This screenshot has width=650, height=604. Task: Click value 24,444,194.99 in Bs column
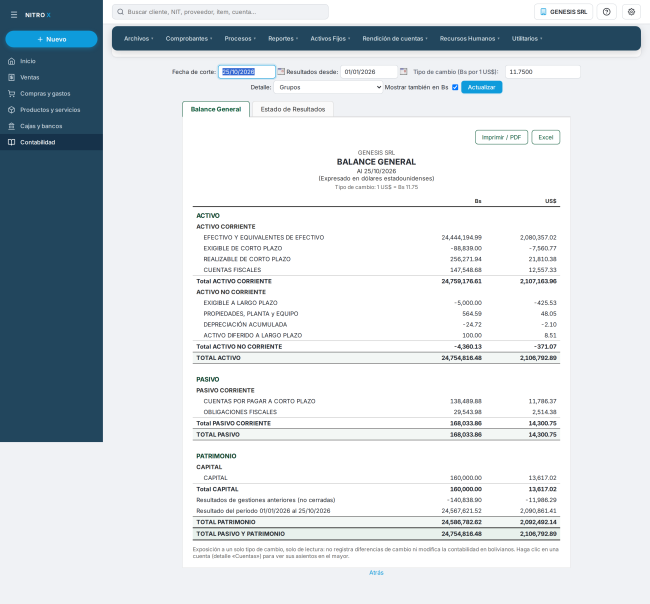(461, 238)
